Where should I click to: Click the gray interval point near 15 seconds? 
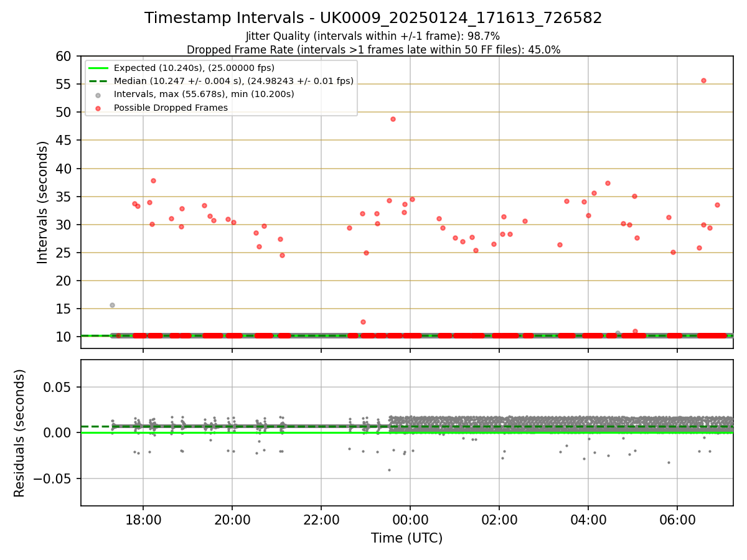pos(112,305)
